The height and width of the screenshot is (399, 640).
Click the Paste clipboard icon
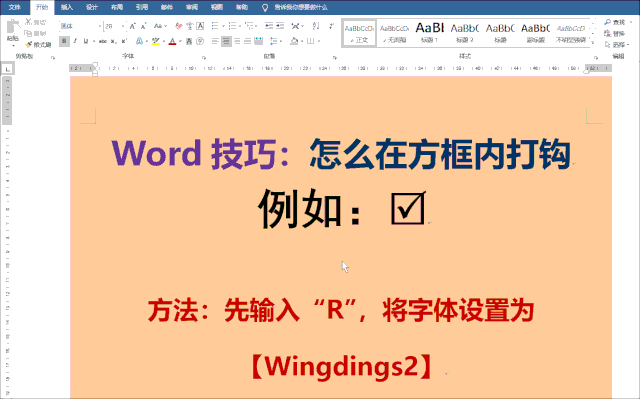point(13,27)
